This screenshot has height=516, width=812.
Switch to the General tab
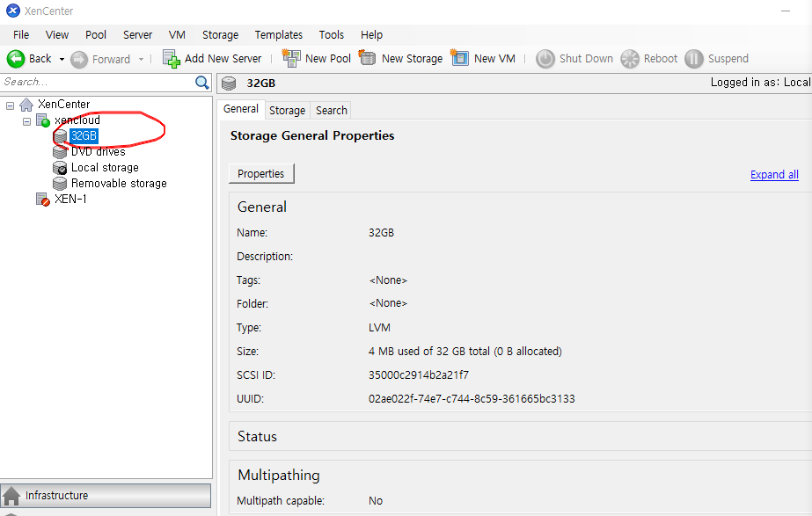tap(241, 109)
